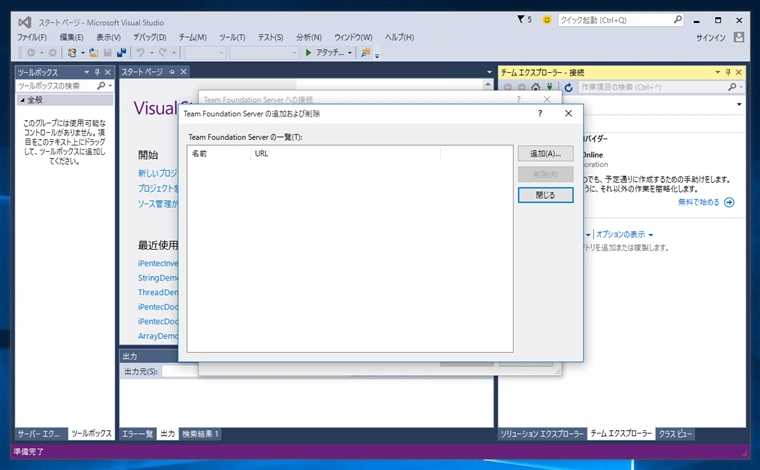Click the Navigate Backward arrow in toolbar
This screenshot has height=470, width=760.
[31, 52]
